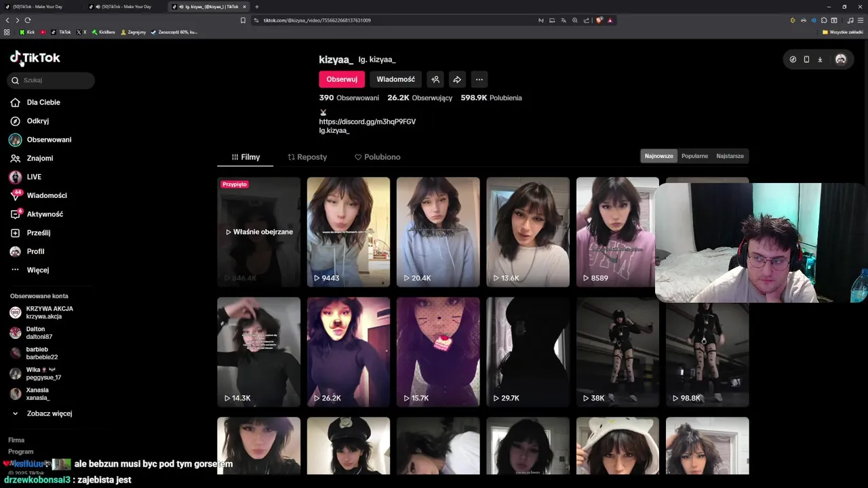Open the browser hamburger menu

point(861,20)
